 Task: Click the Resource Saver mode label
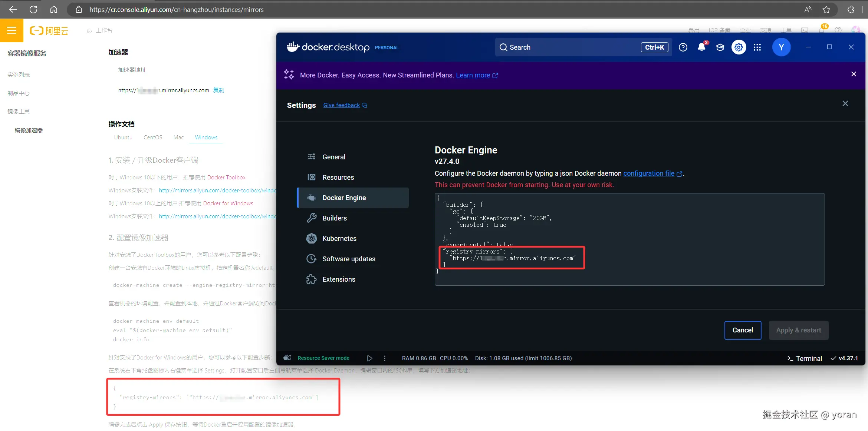[x=323, y=358]
